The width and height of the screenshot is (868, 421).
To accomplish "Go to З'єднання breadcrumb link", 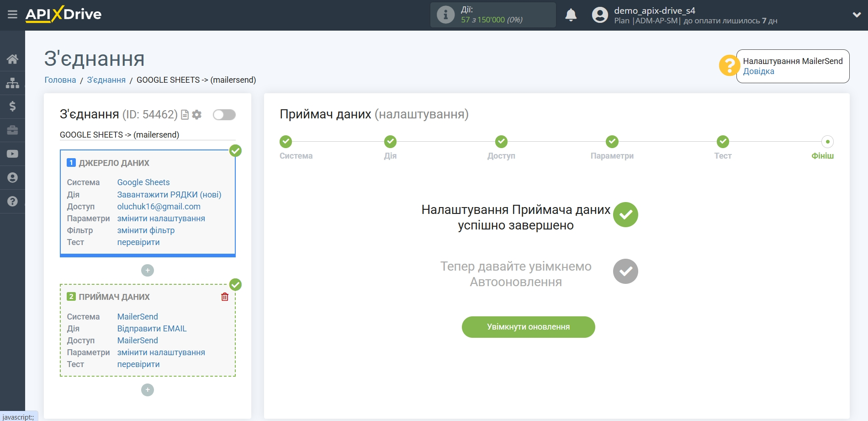I will (106, 80).
